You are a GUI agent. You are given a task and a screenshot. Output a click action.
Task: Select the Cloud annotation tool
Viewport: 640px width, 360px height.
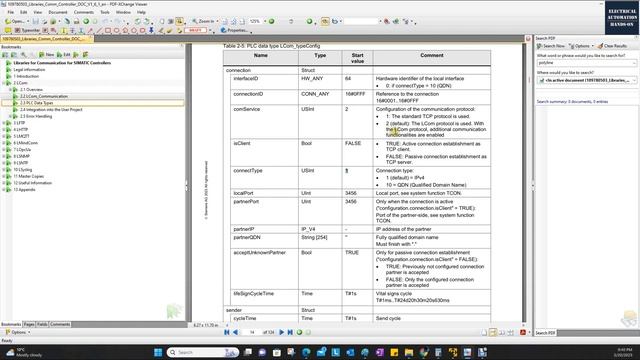tap(142, 31)
